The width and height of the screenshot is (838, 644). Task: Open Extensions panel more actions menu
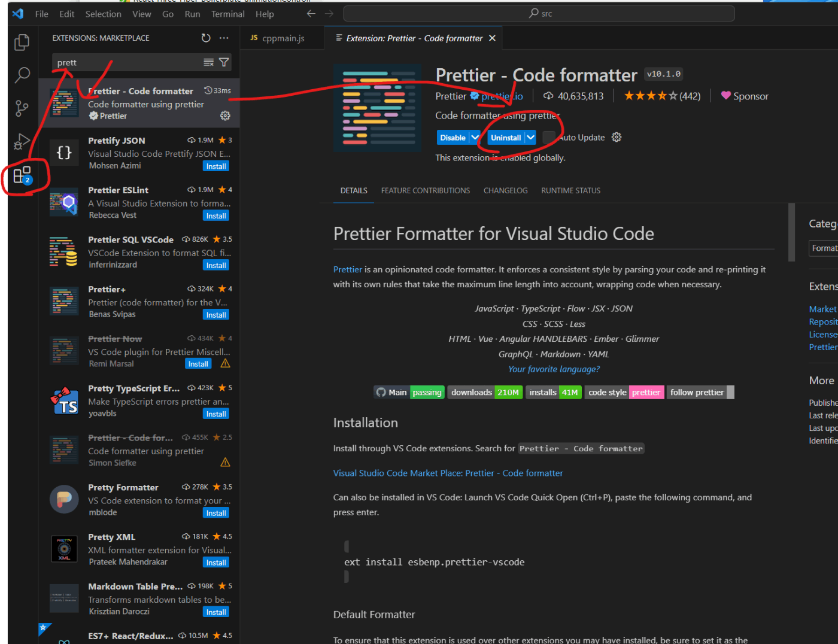[x=224, y=38]
